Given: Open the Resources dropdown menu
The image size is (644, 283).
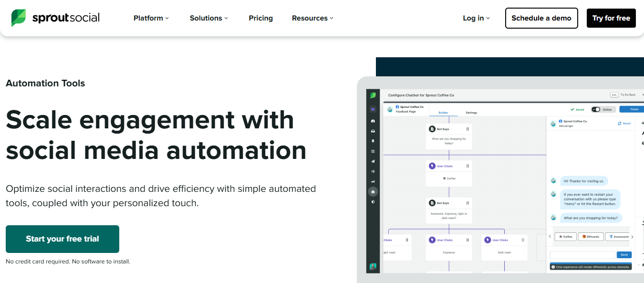Looking at the screenshot, I should coord(312,18).
